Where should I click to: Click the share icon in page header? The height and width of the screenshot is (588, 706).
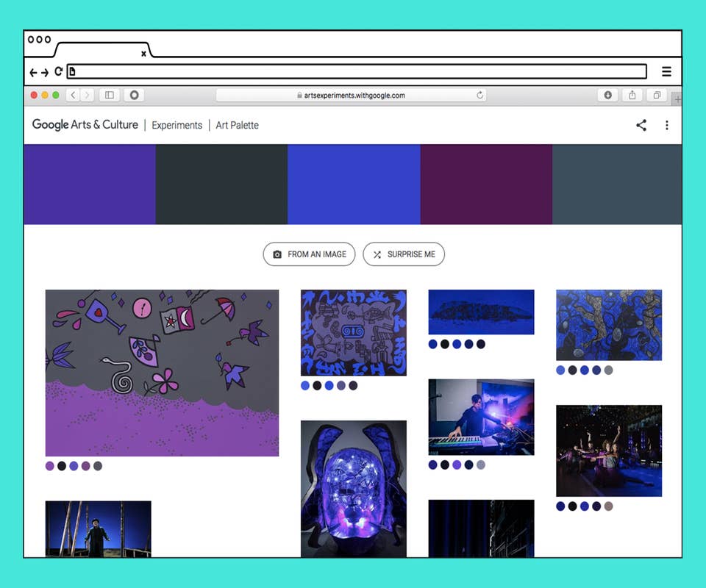(641, 125)
